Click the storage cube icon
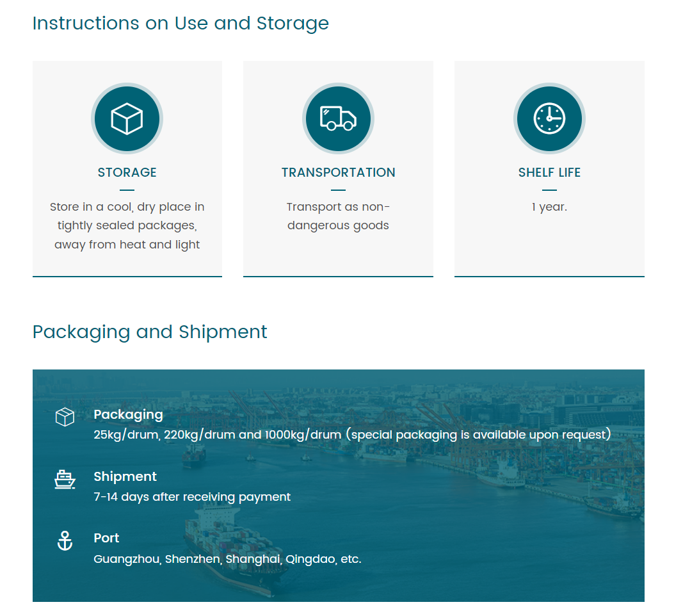 [127, 119]
